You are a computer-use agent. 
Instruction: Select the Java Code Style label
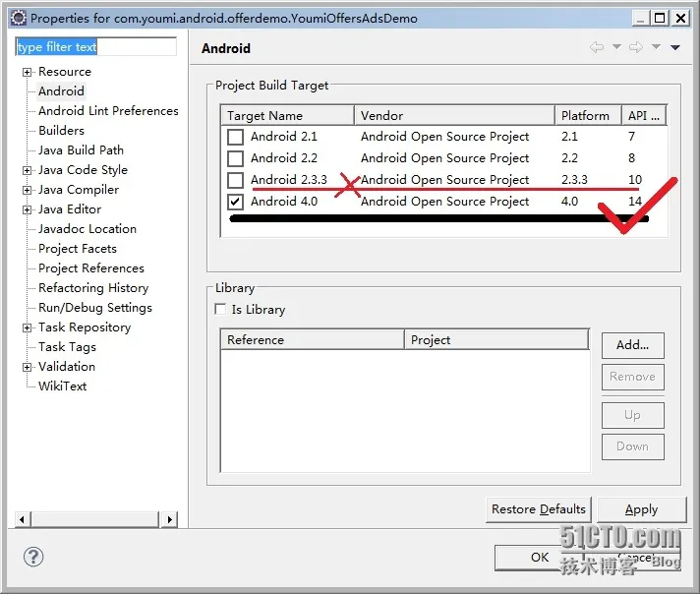pos(83,170)
